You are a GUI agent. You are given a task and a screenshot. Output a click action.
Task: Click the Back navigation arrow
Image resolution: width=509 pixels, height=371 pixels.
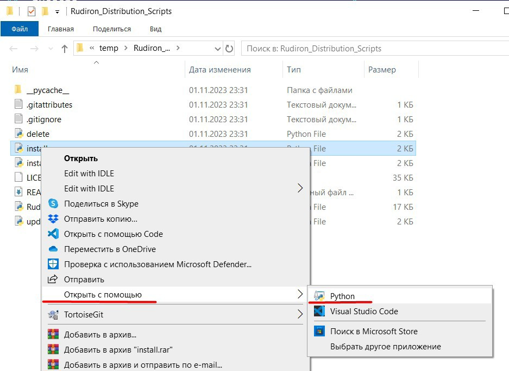click(x=13, y=49)
